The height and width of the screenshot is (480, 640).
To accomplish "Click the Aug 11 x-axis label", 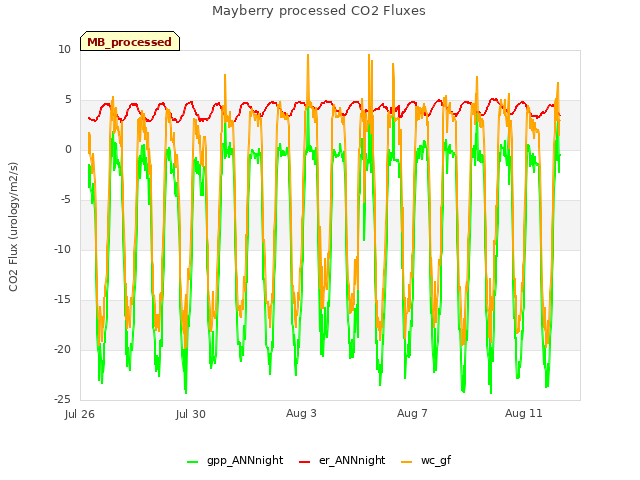I will click(524, 413).
